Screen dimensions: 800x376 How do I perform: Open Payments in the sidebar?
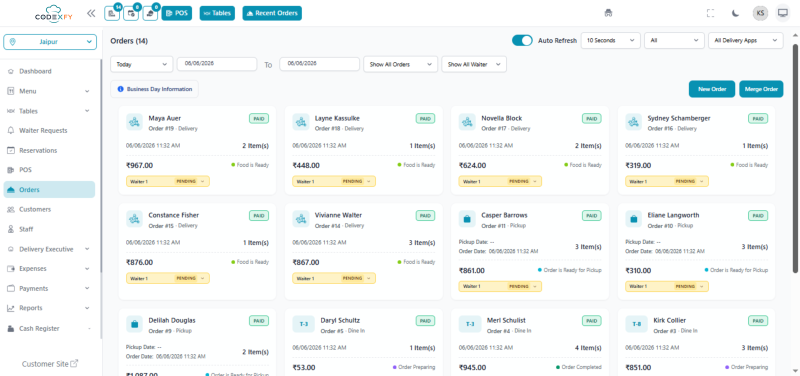[49, 288]
